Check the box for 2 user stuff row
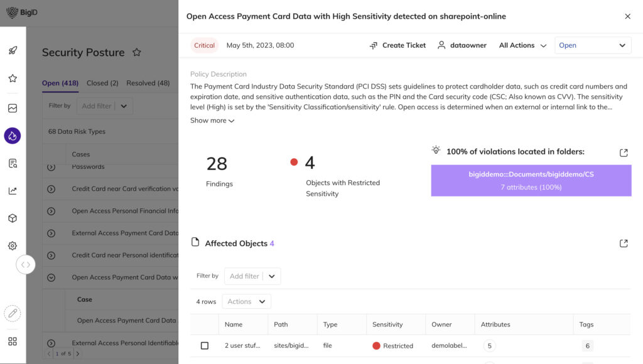The width and height of the screenshot is (643, 364). (205, 346)
